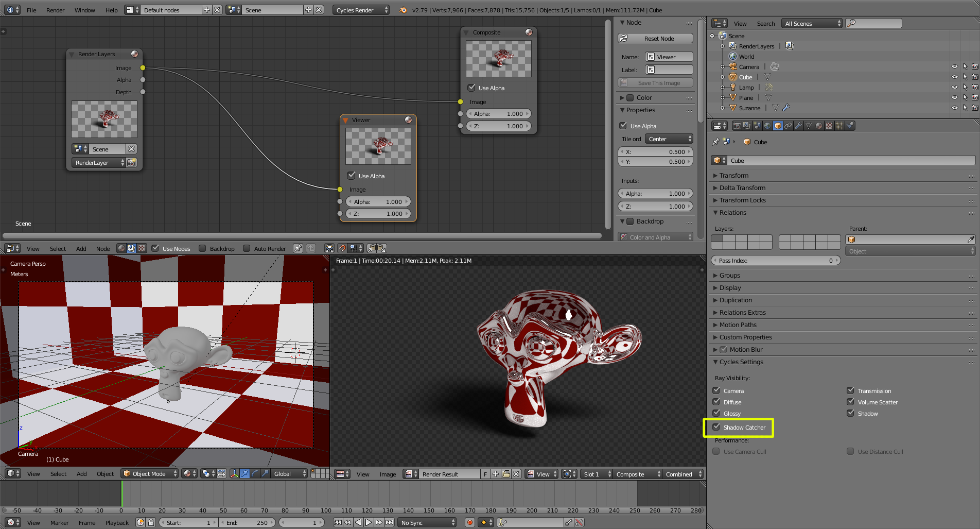
Task: Open the Cycles Render engine dropdown
Action: coord(362,10)
